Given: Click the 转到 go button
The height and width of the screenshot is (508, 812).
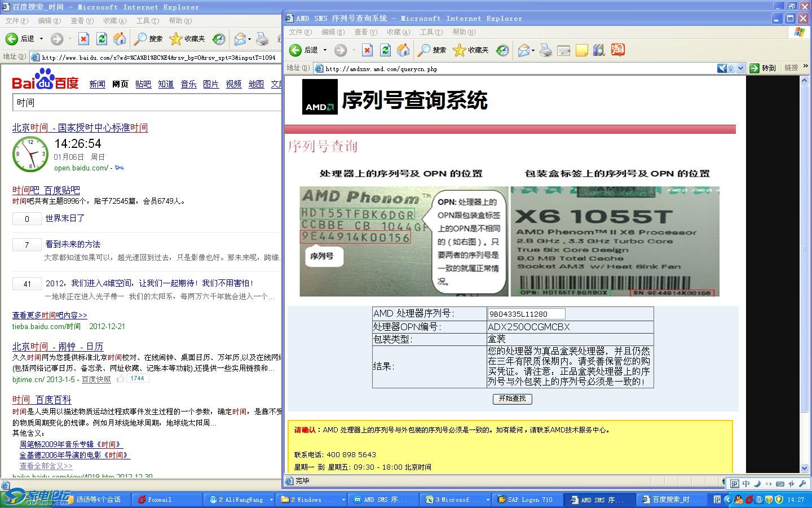Looking at the screenshot, I should (x=764, y=68).
